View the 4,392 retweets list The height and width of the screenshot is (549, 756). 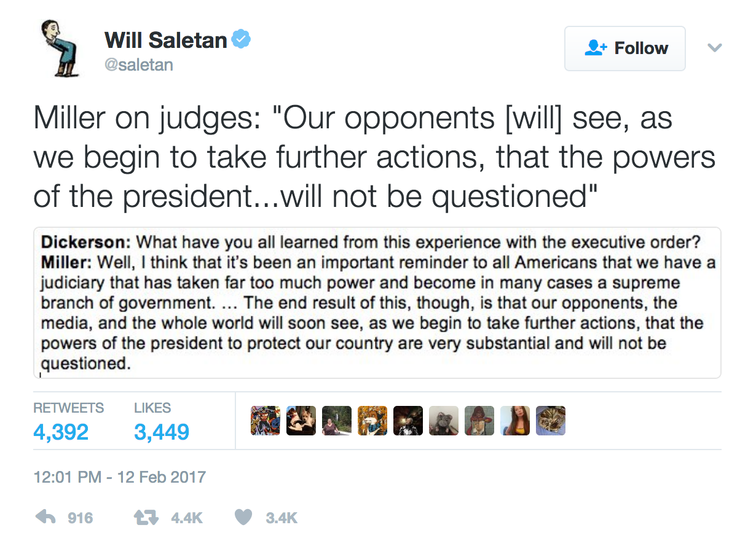pos(61,432)
